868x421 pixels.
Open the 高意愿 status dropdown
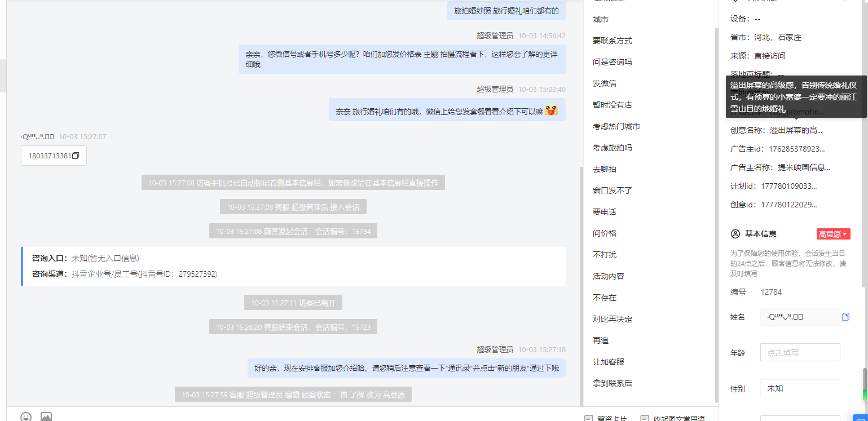833,234
